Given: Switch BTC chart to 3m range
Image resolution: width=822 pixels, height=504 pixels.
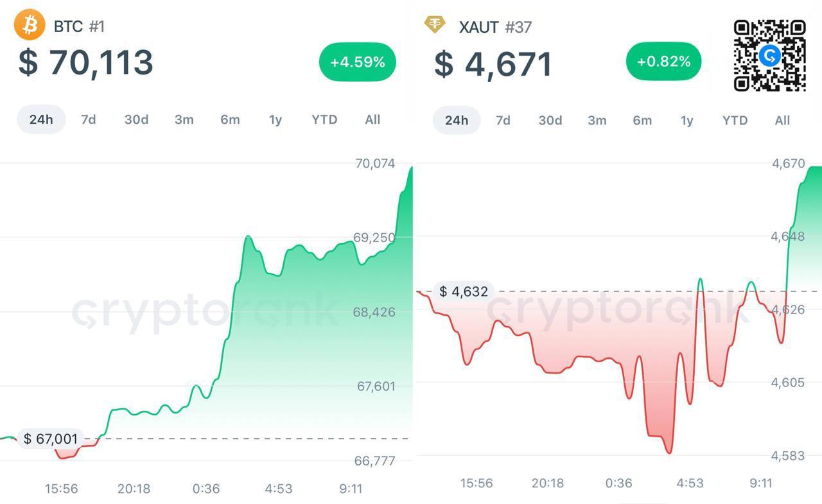Looking at the screenshot, I should coord(184,119).
